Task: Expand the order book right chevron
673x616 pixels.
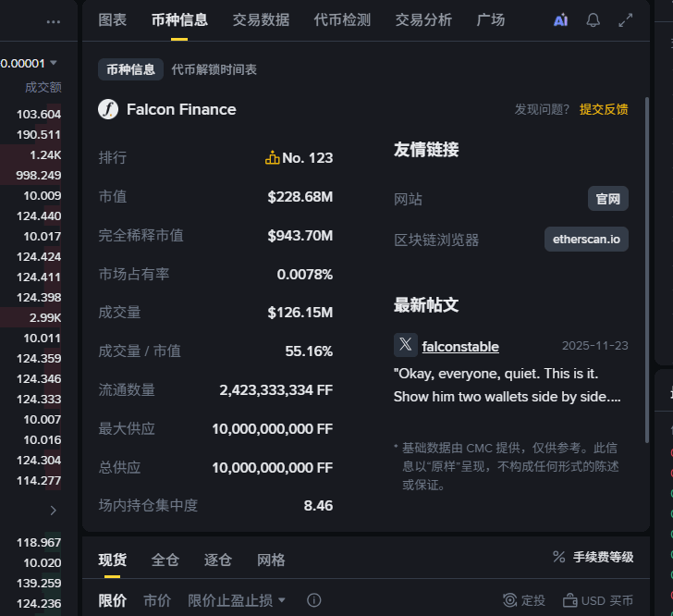Action: pyautogui.click(x=54, y=511)
